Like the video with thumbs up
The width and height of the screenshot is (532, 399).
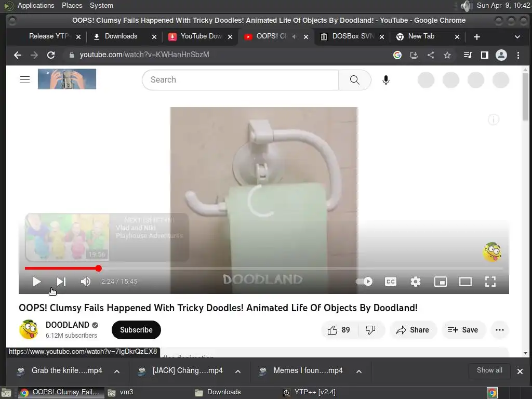click(x=339, y=330)
